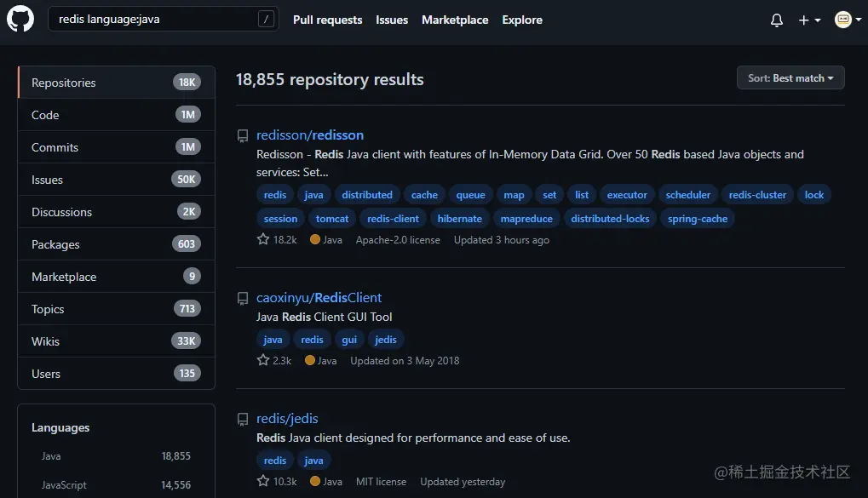Select Packages results filter

[x=116, y=244]
